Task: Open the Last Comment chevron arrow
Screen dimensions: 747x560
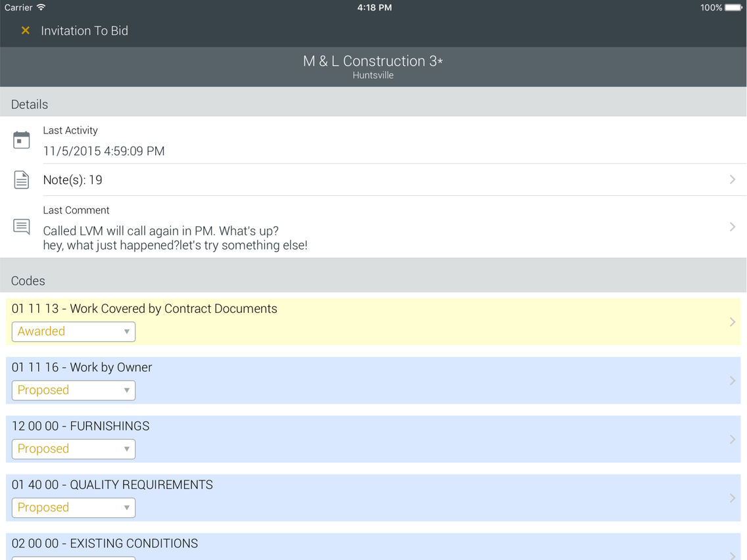Action: click(x=733, y=227)
